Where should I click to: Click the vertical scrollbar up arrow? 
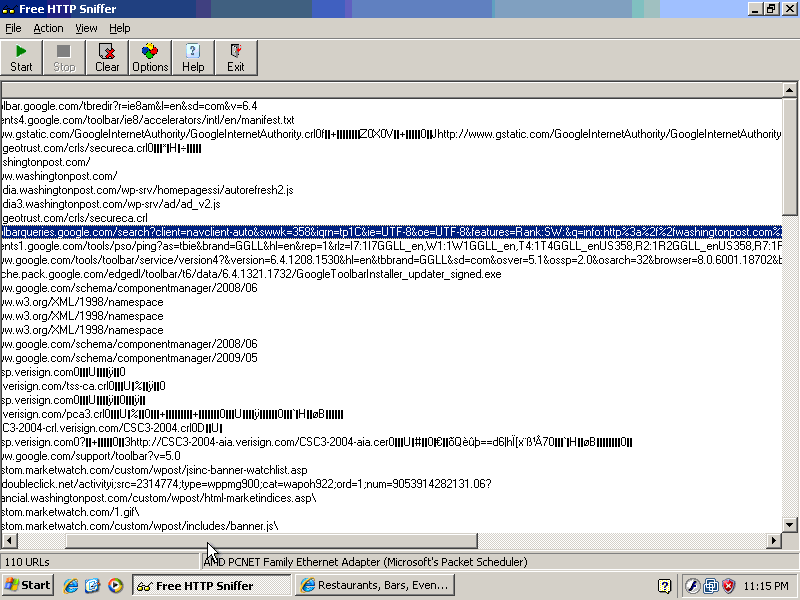[789, 90]
